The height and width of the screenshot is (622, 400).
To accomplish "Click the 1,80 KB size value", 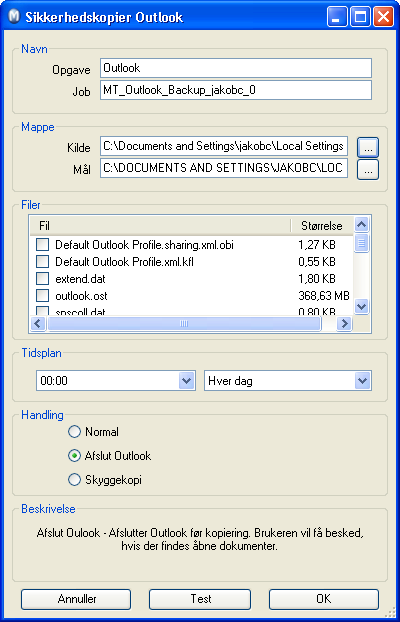I will [x=317, y=279].
